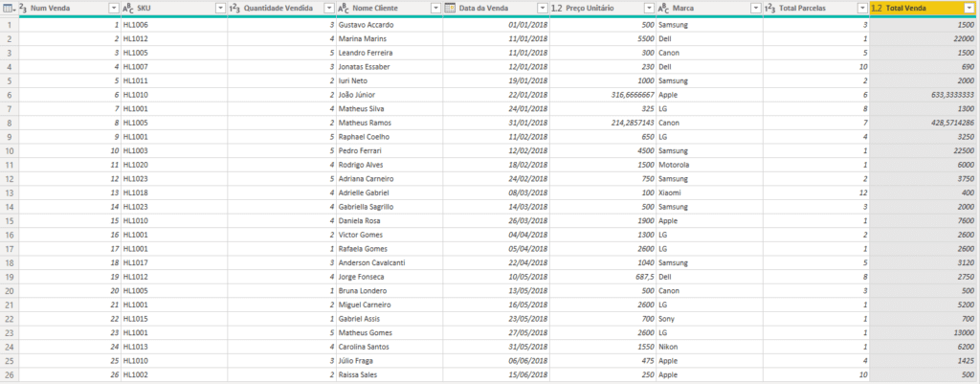Image resolution: width=980 pixels, height=384 pixels.
Task: Click the text type icon of SKU column
Action: pos(128,8)
